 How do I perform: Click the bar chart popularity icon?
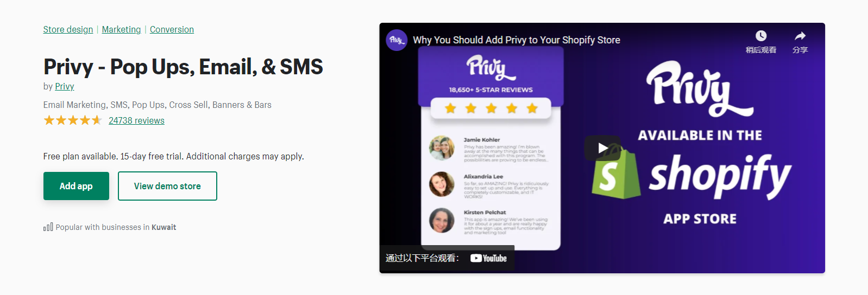[x=48, y=227]
